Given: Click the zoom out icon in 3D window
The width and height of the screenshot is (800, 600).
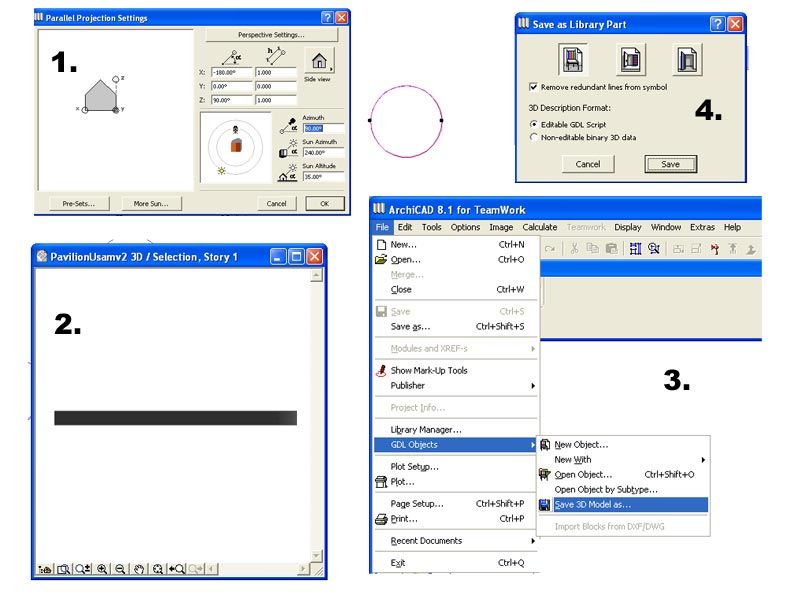Looking at the screenshot, I should coord(120,569).
